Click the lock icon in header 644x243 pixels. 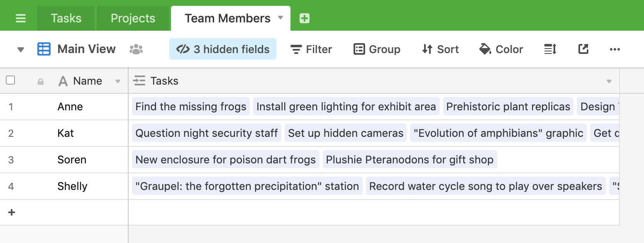41,82
